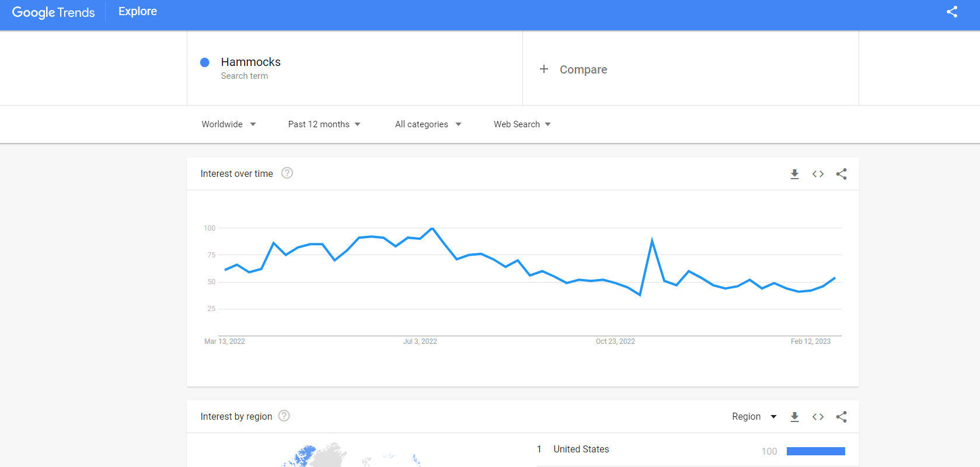This screenshot has width=980, height=467.
Task: Open embed code for Interest over time
Action: [818, 174]
